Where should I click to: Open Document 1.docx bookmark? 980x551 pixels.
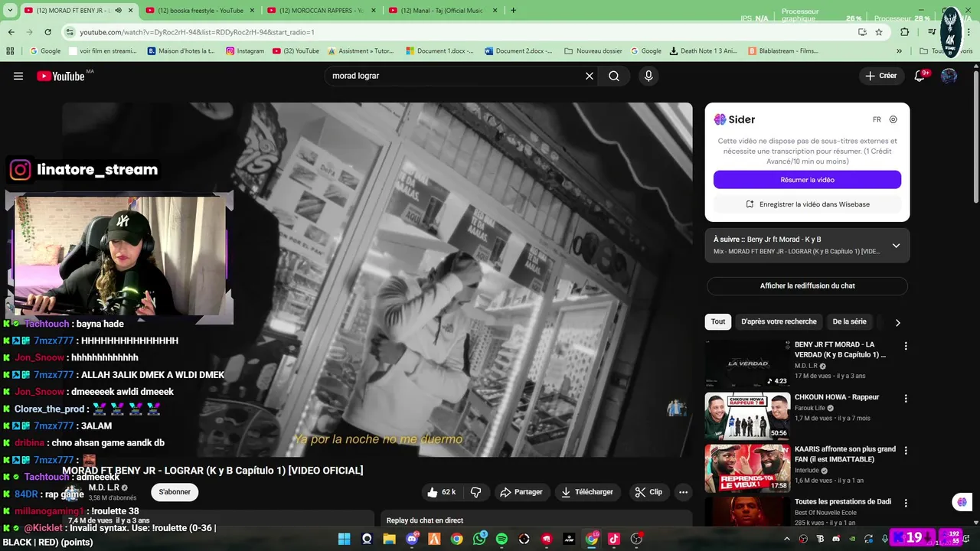click(x=440, y=51)
